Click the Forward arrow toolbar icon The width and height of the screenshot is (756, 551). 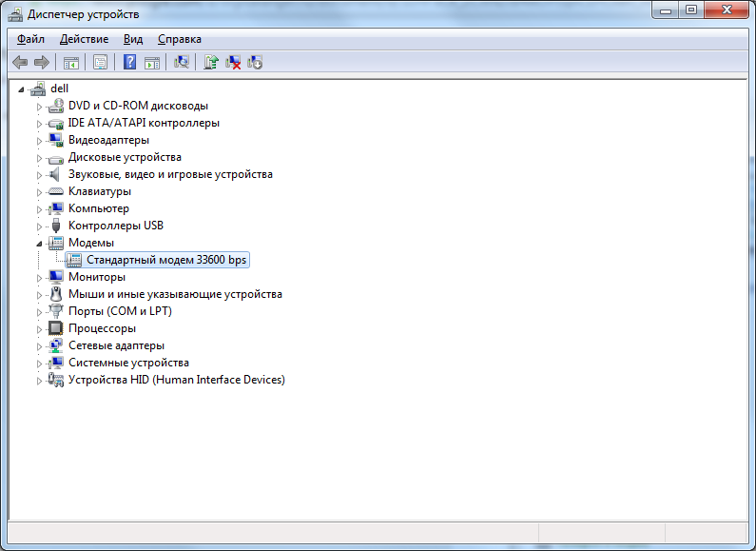click(42, 62)
